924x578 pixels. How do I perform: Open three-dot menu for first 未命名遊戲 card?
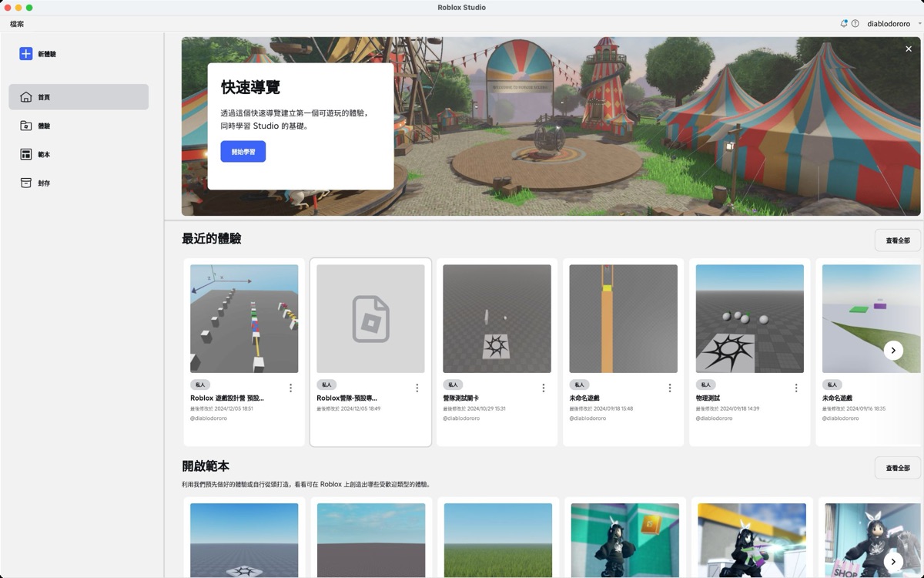[x=669, y=388]
